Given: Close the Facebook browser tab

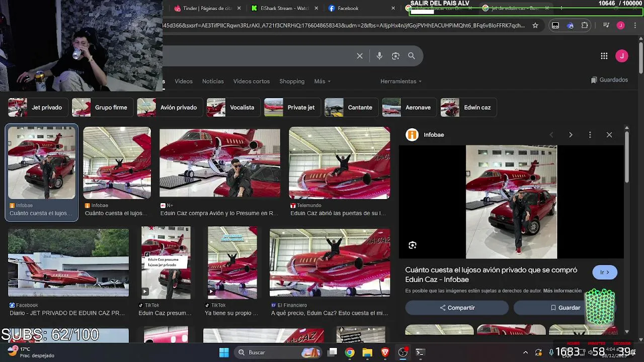Looking at the screenshot, I should 393,8.
